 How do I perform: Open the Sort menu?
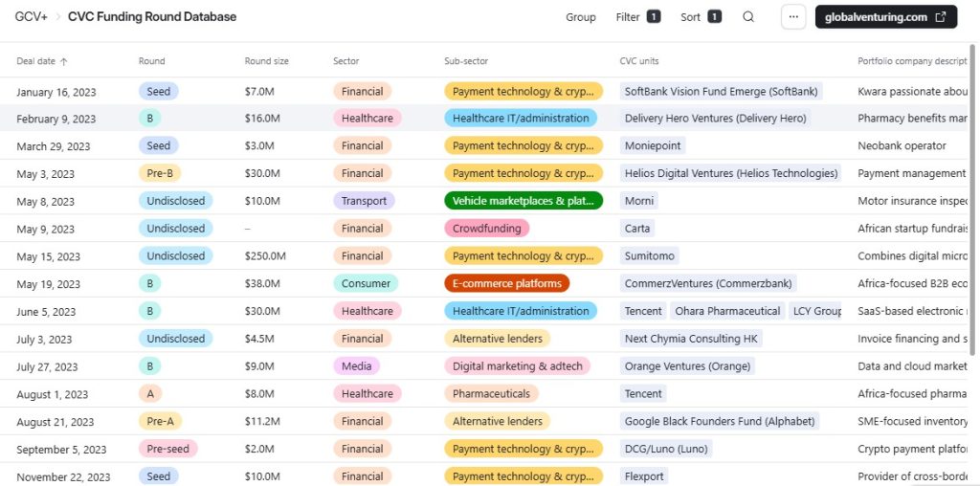701,17
